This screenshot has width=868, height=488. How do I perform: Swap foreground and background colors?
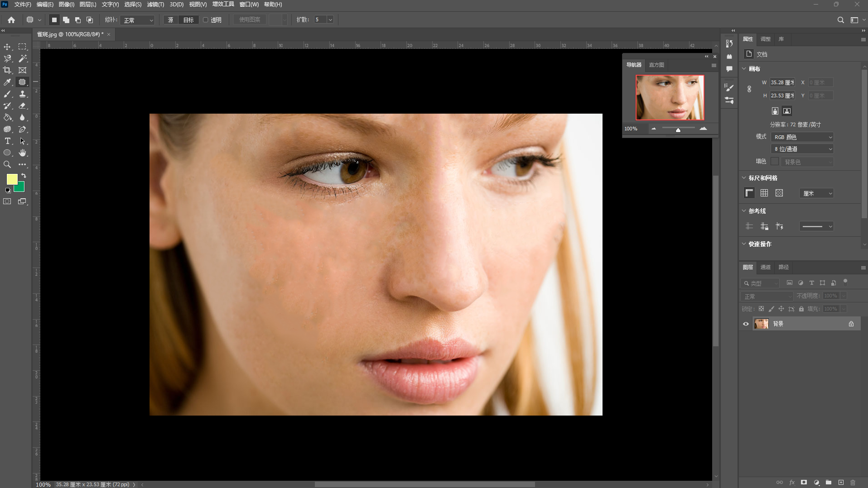[x=24, y=176]
